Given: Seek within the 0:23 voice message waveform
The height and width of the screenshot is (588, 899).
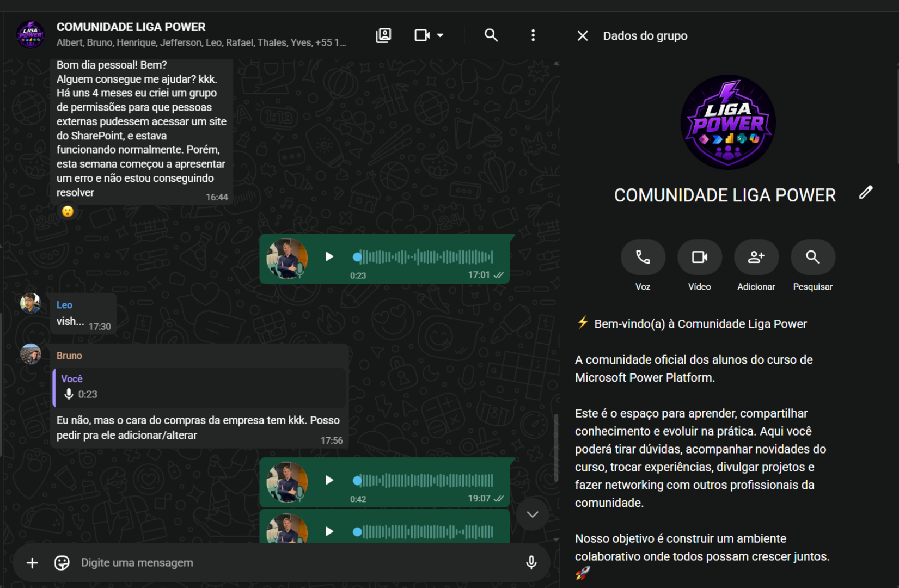Looking at the screenshot, I should point(423,257).
